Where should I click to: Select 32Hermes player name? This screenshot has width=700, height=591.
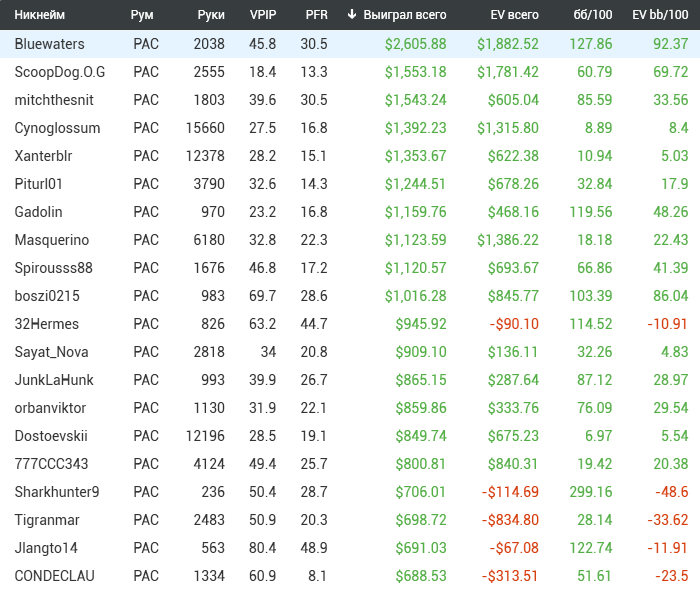point(46,324)
